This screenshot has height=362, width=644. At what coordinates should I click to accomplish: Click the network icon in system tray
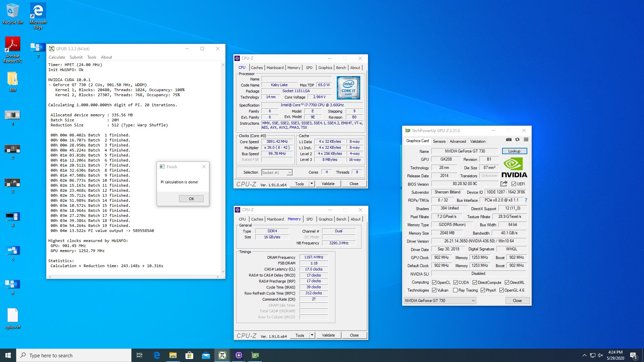pos(592,355)
